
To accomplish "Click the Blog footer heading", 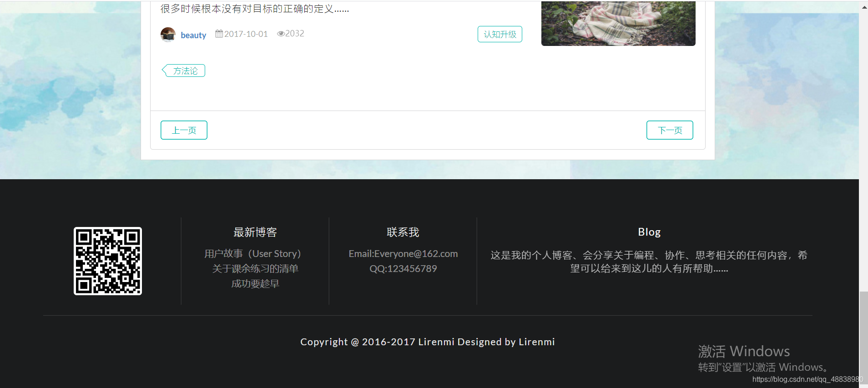I will coord(649,232).
